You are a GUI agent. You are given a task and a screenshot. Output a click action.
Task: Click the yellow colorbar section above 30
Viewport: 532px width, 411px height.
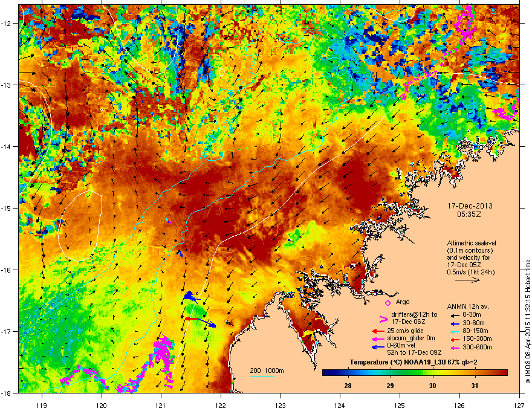[x=433, y=373]
